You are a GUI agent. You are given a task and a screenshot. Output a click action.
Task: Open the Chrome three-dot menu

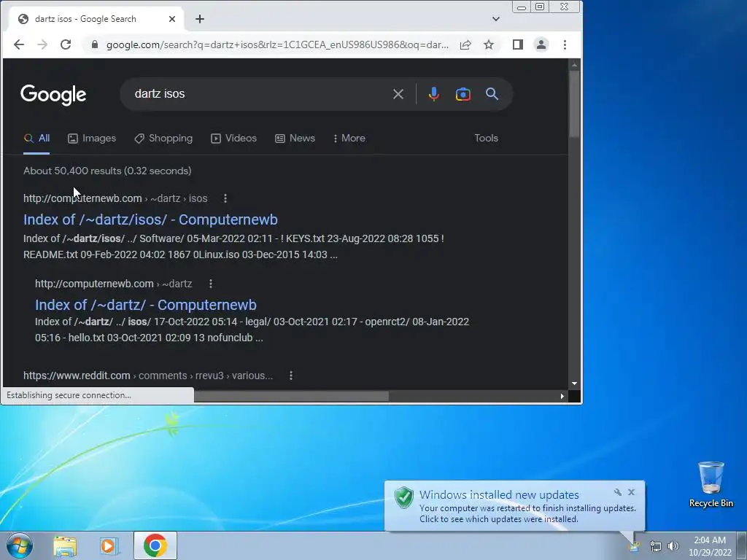coord(565,44)
